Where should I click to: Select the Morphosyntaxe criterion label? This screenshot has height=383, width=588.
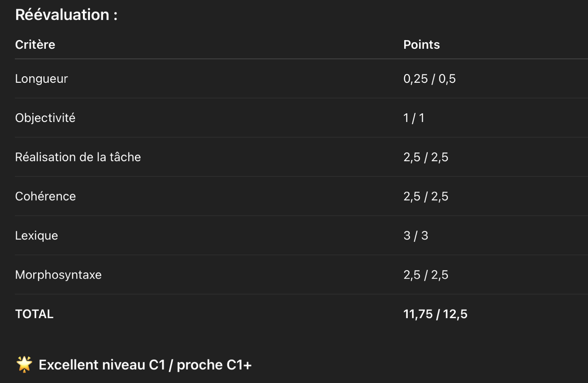[x=58, y=275]
